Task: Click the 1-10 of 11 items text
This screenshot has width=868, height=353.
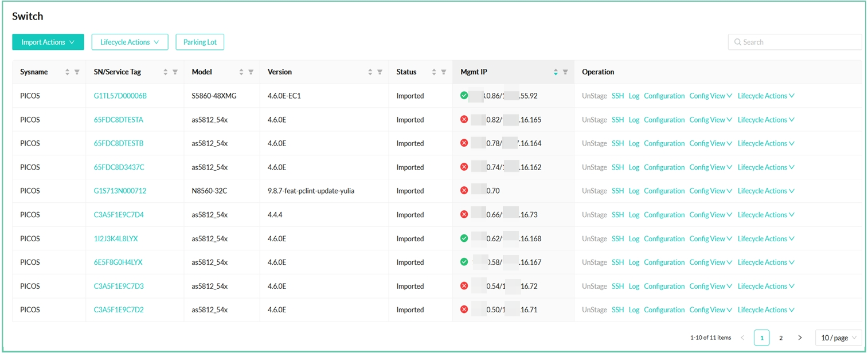Action: [711, 338]
